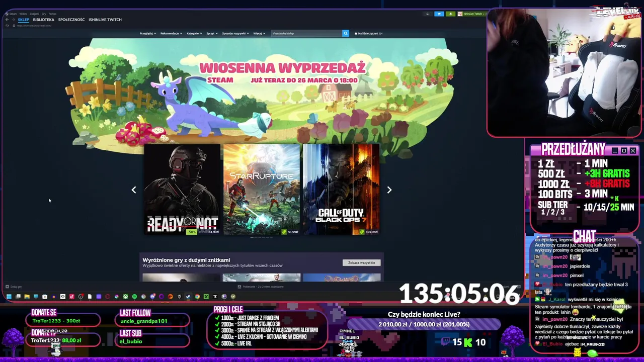Open the IshinLive Twitch account dropdown
Viewport: 644px width, 362px height.
click(472, 14)
